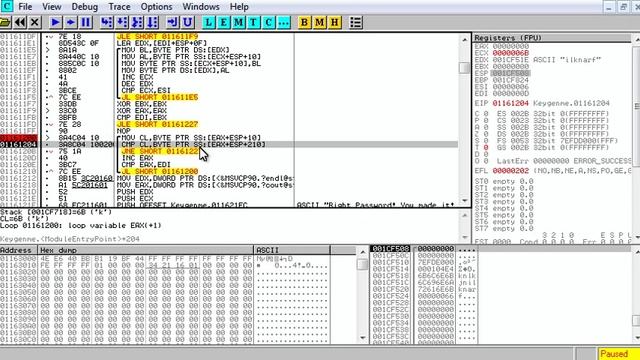This screenshot has height=360, width=640.
Task: Click the Restart program rewind icon
Action: tap(20, 22)
